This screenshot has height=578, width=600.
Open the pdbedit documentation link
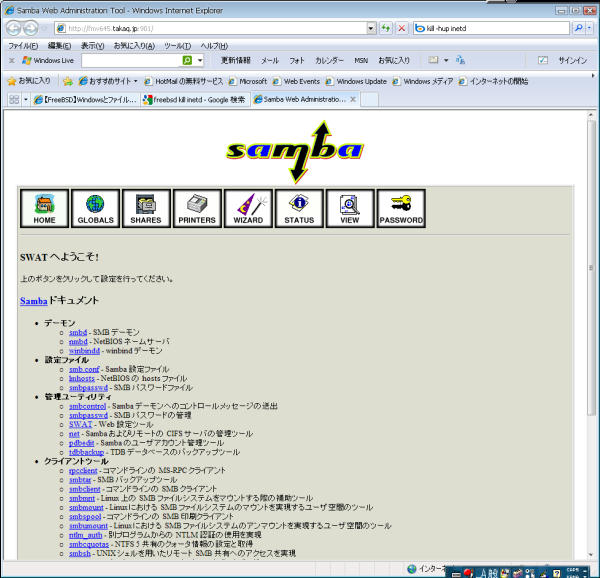point(82,443)
